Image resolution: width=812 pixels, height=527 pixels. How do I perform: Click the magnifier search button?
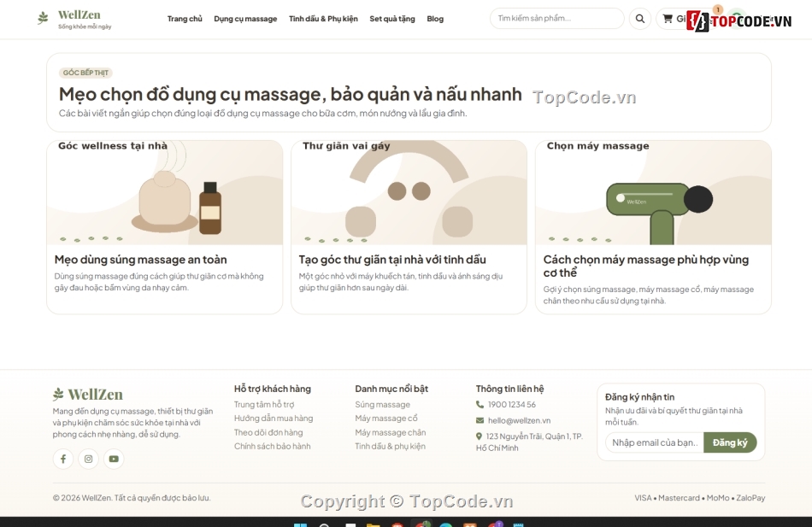(x=640, y=19)
